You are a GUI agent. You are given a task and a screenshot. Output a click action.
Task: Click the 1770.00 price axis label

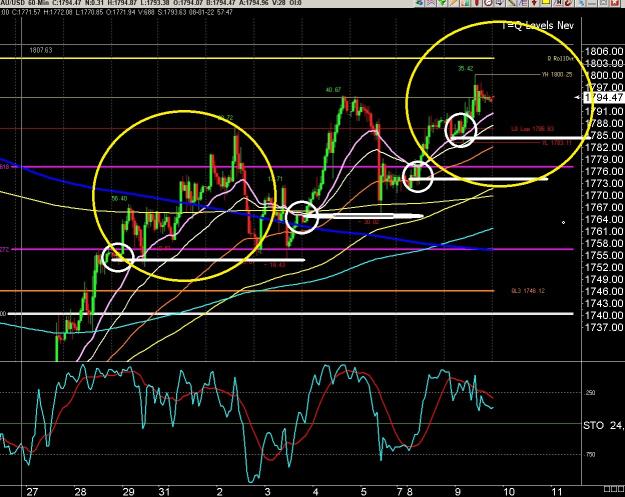[604, 195]
